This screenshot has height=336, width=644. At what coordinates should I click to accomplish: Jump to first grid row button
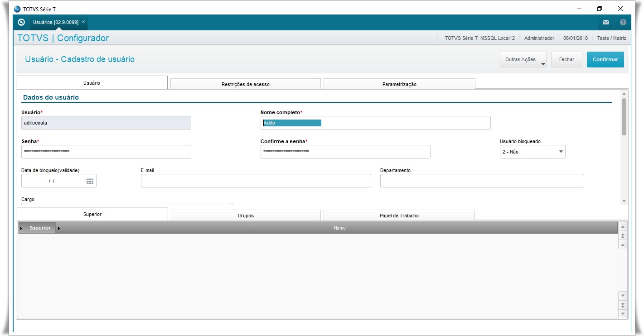click(623, 227)
